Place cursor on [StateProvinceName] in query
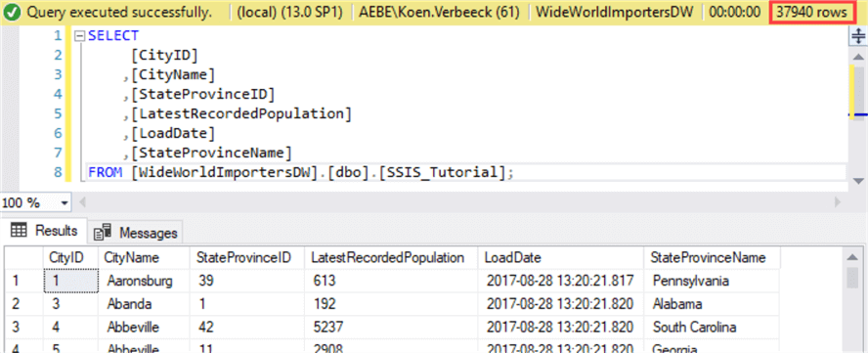 pos(211,153)
